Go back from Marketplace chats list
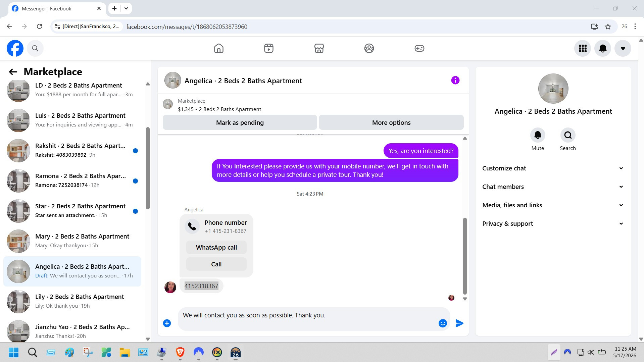This screenshot has height=362, width=644. click(13, 71)
